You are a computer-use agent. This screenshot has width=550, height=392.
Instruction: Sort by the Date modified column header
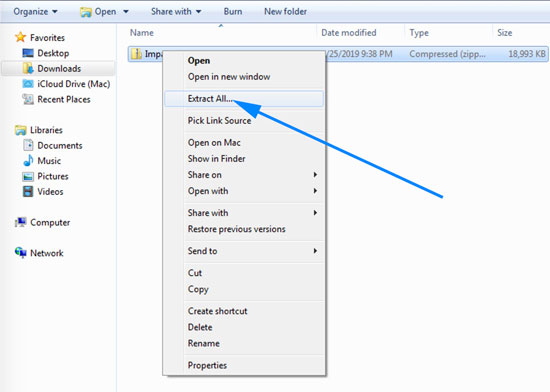click(361, 33)
